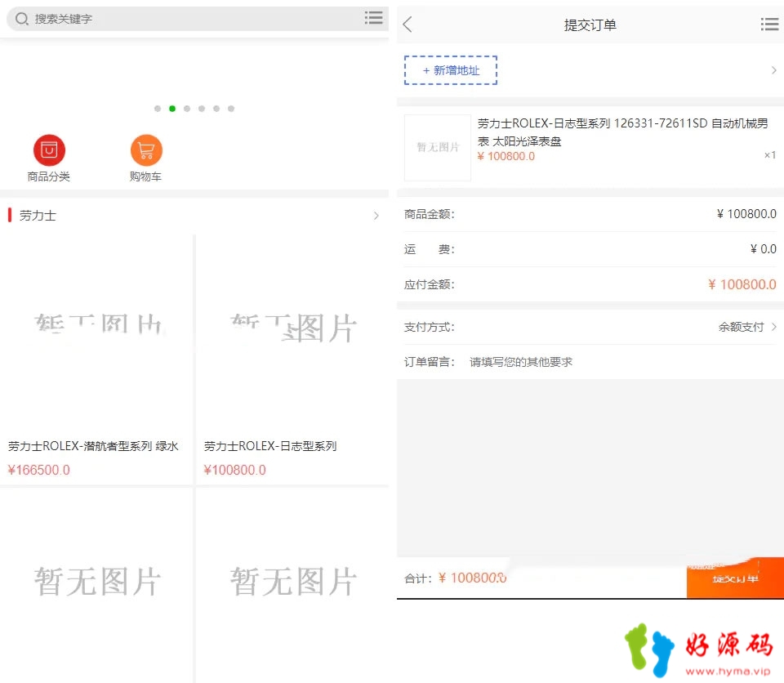The image size is (784, 683).
Task: Click the ×1 quantity text
Action: pos(770,155)
